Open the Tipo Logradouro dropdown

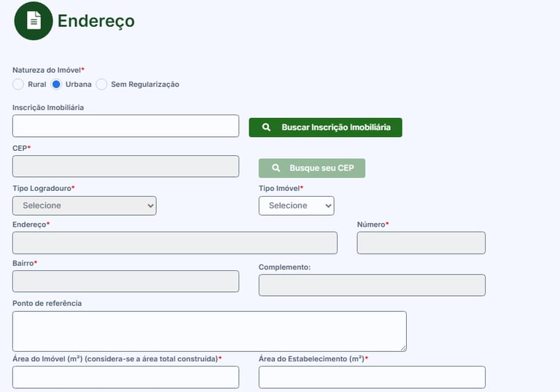pos(85,205)
